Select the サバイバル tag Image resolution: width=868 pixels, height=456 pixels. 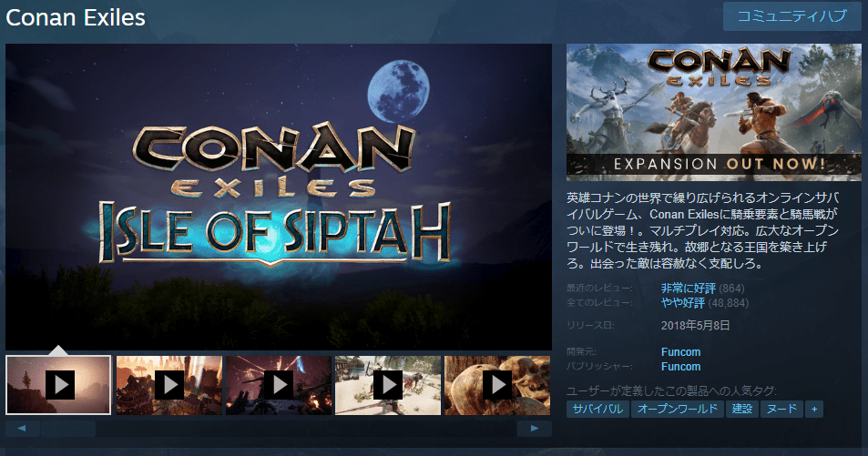pyautogui.click(x=597, y=409)
